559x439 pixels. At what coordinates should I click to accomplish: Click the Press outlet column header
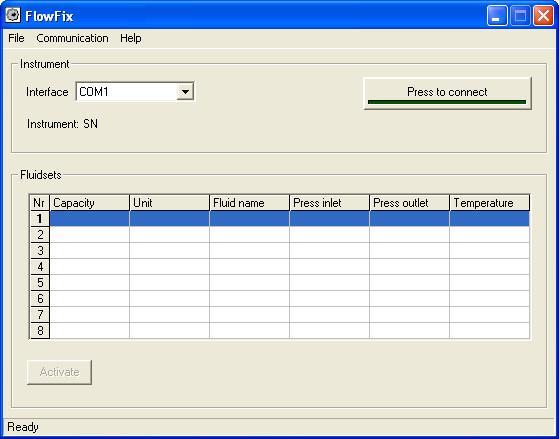[x=410, y=203]
